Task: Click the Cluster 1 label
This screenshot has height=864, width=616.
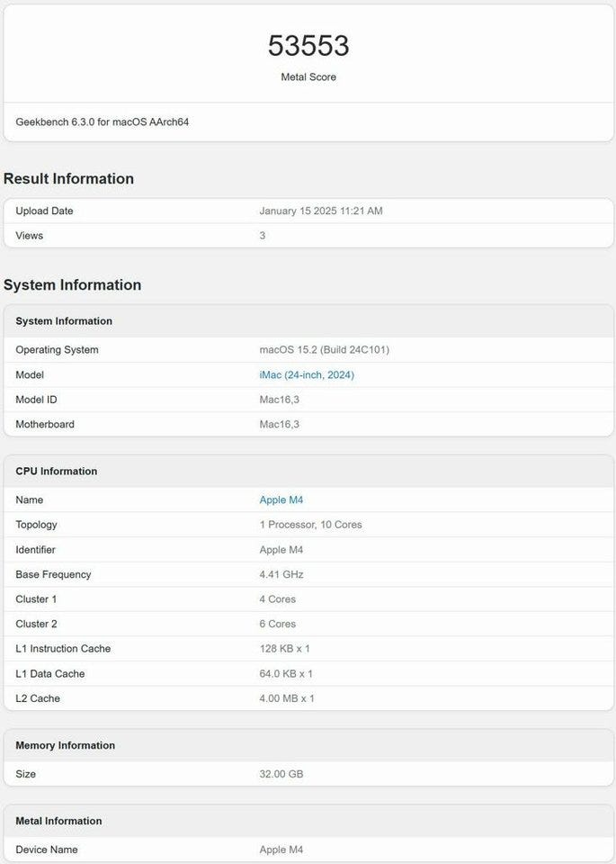Action: [x=36, y=599]
